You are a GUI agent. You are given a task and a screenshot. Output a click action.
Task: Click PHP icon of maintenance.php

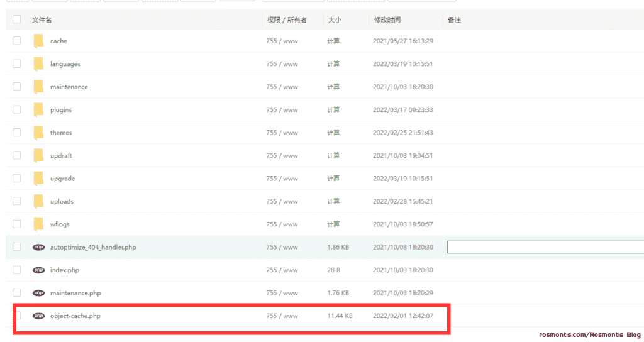(x=38, y=293)
